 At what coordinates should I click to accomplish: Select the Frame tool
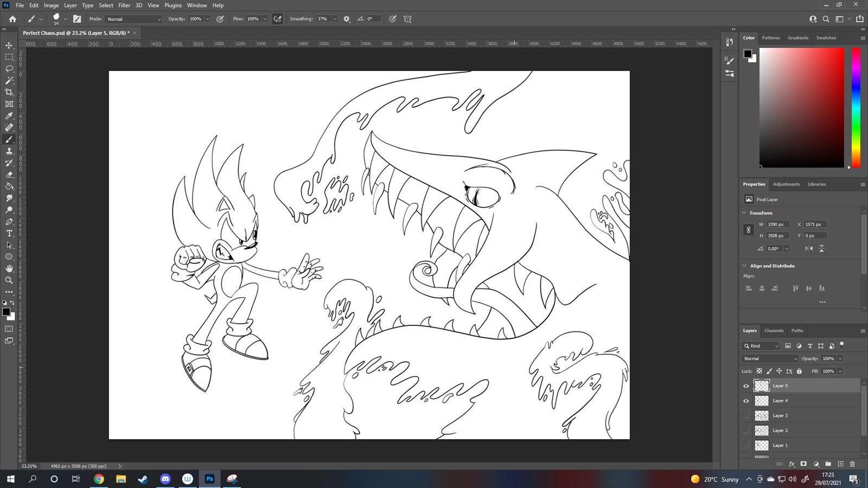tap(9, 104)
